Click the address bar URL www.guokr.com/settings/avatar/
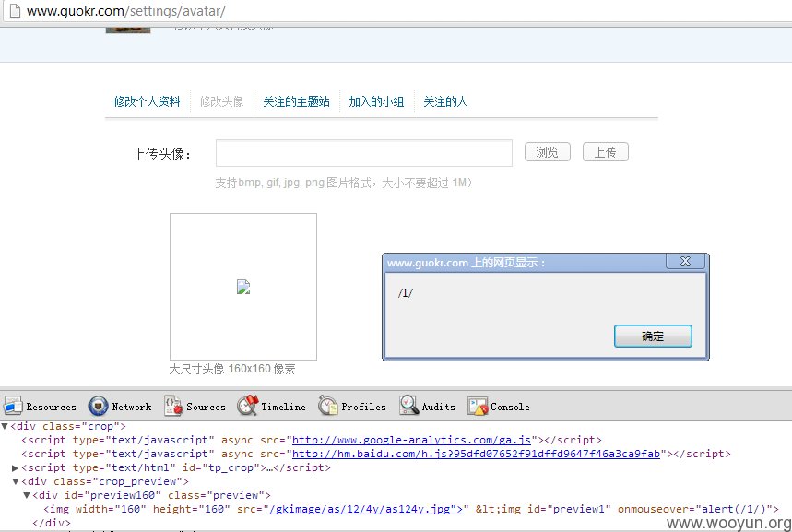The width and height of the screenshot is (792, 532). [x=125, y=11]
